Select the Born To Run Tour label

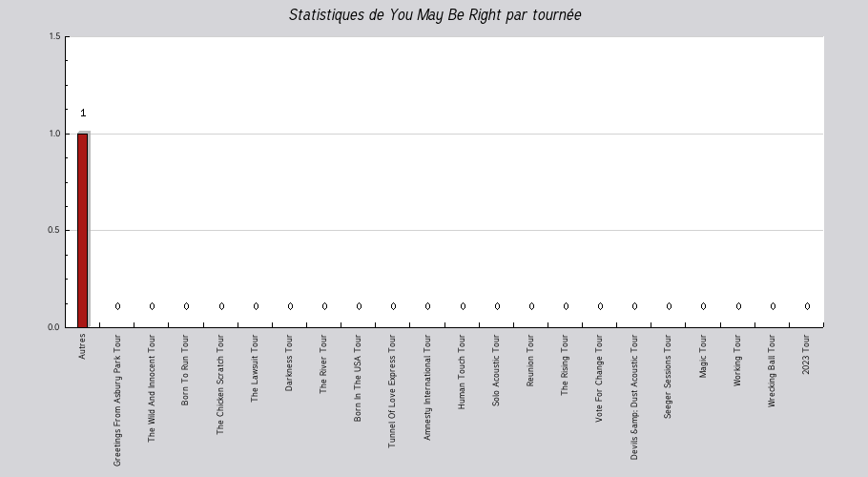tap(185, 369)
